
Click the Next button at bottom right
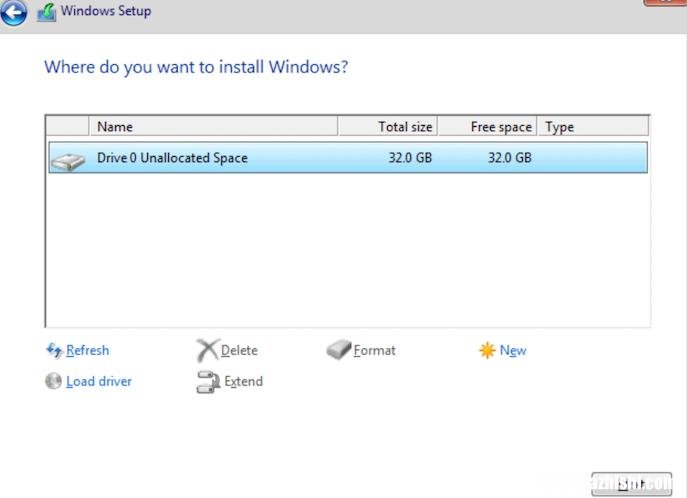(631, 484)
